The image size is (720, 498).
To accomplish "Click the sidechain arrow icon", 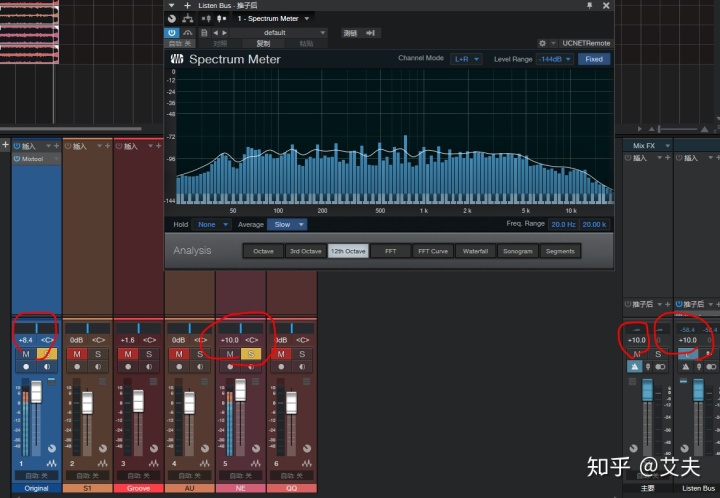I will (371, 33).
